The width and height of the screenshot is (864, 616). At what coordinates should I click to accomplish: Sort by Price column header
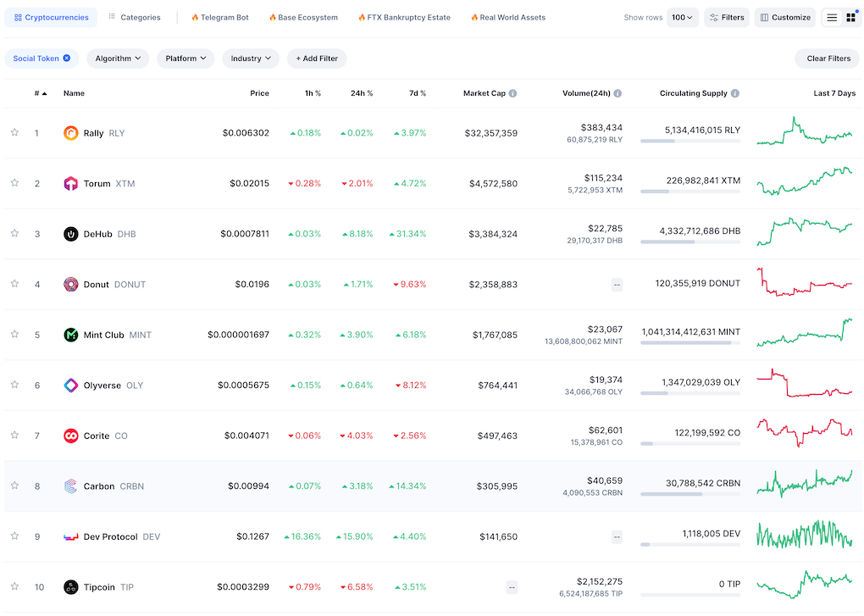259,93
